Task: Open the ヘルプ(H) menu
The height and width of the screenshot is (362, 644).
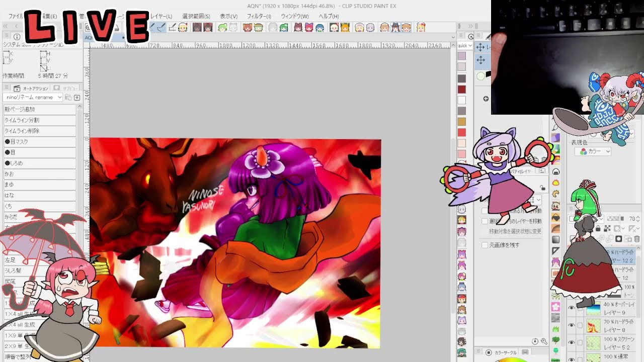Action: [329, 16]
